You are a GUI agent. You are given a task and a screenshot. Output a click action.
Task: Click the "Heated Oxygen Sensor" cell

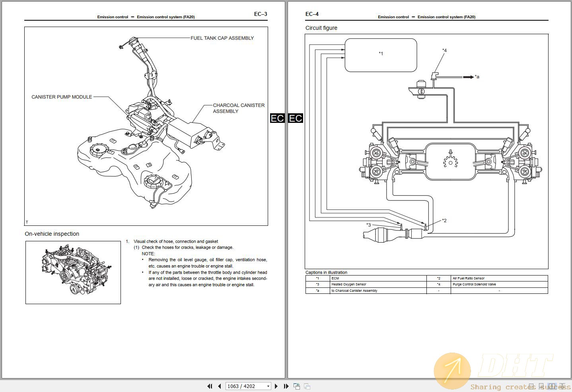[378, 284]
